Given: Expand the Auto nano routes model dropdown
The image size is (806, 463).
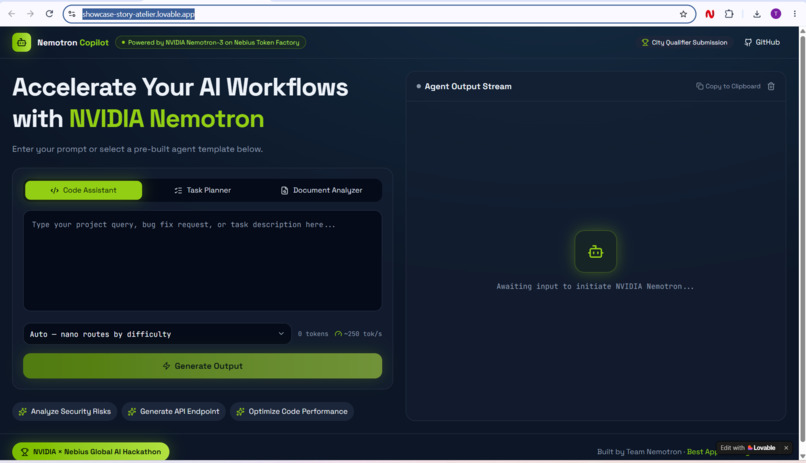Looking at the screenshot, I should (x=157, y=334).
